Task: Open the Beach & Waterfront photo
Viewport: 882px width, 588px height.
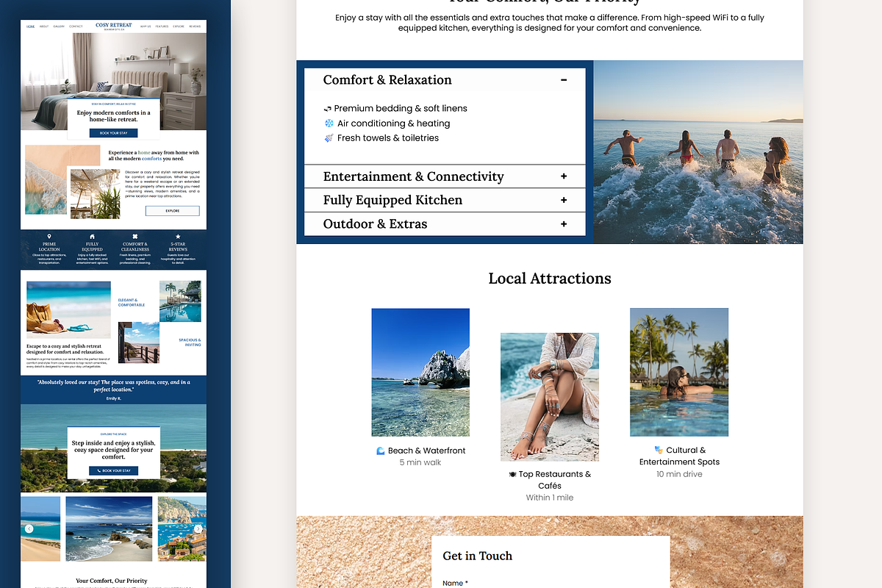Action: [420, 374]
